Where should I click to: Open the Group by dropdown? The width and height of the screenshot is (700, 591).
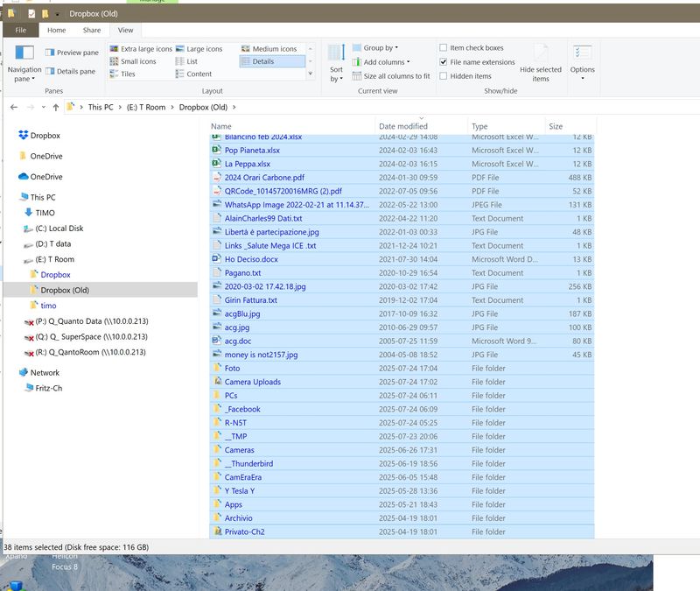tap(380, 48)
